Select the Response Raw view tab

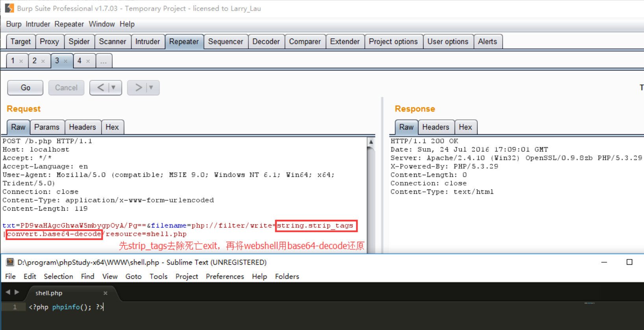coord(406,127)
